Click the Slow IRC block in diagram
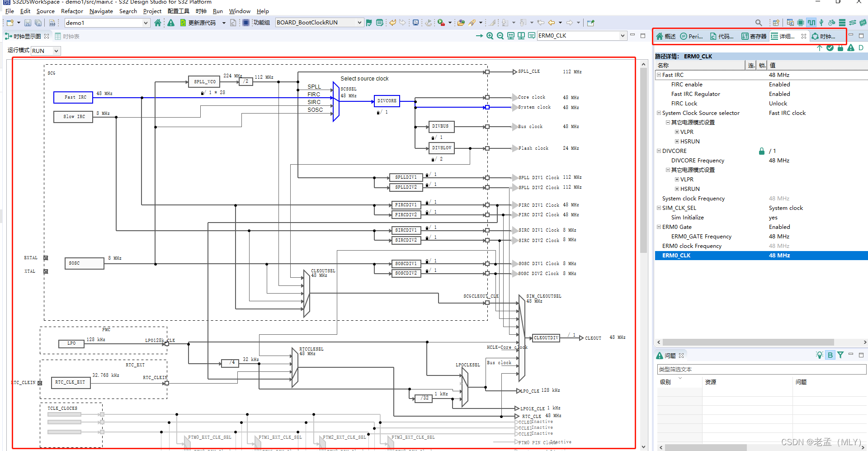Viewport: 868px width, 451px height. (73, 117)
